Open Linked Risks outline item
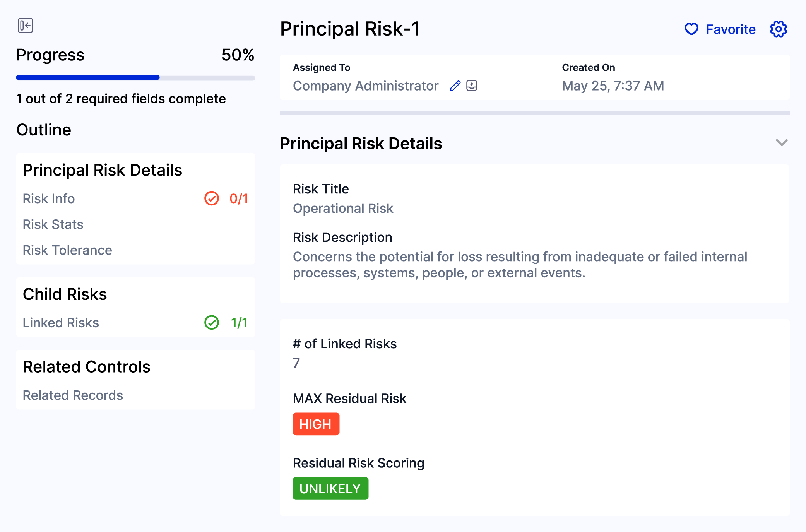Screen dimensions: 806x532 point(61,323)
